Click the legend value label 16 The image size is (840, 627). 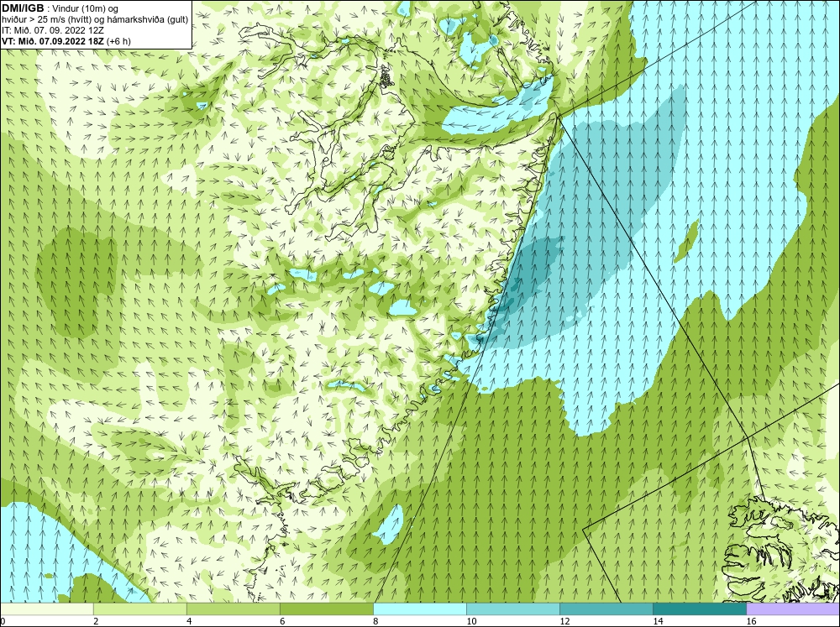[x=750, y=621]
